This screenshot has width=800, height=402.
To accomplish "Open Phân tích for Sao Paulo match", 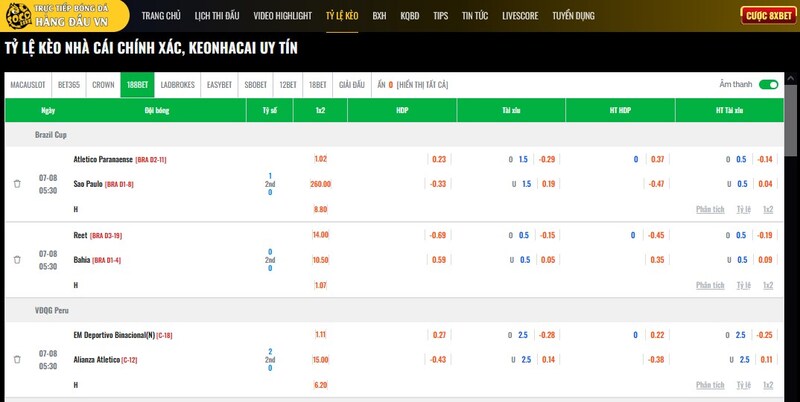I will pyautogui.click(x=710, y=209).
